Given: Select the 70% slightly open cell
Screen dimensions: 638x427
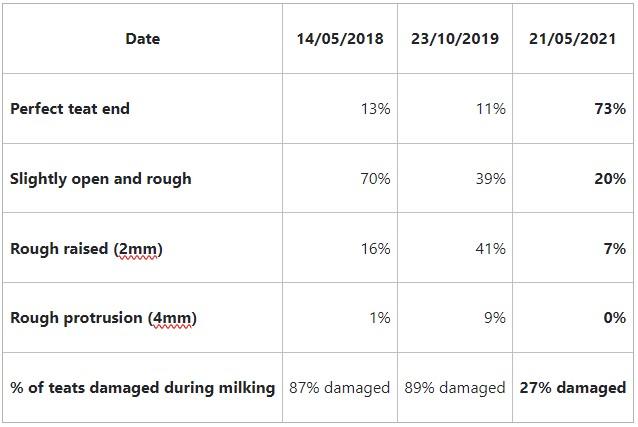Looking at the screenshot, I should pos(375,179).
